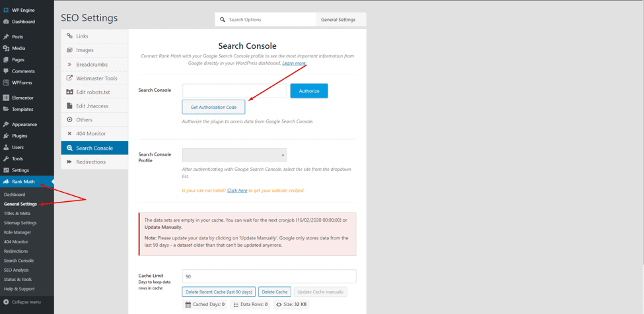Click into the Search Options field

pyautogui.click(x=266, y=19)
